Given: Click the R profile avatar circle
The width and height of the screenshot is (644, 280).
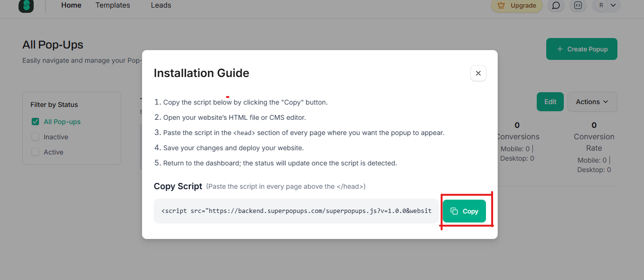Looking at the screenshot, I should [601, 5].
